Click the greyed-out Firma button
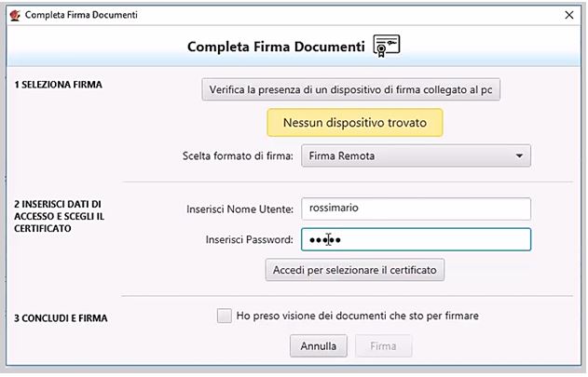Viewport: 588px width, 377px height. click(383, 346)
